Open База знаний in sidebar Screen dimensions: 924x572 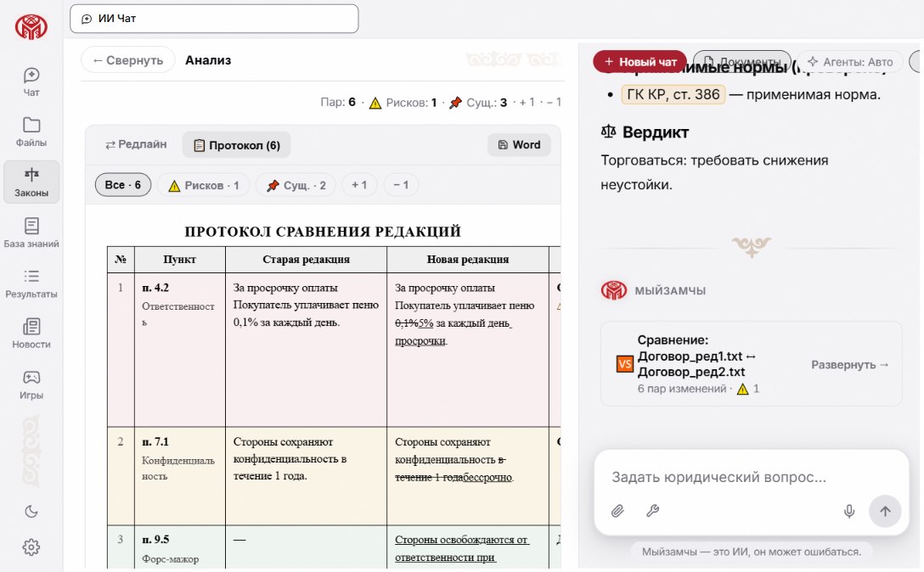point(31,233)
